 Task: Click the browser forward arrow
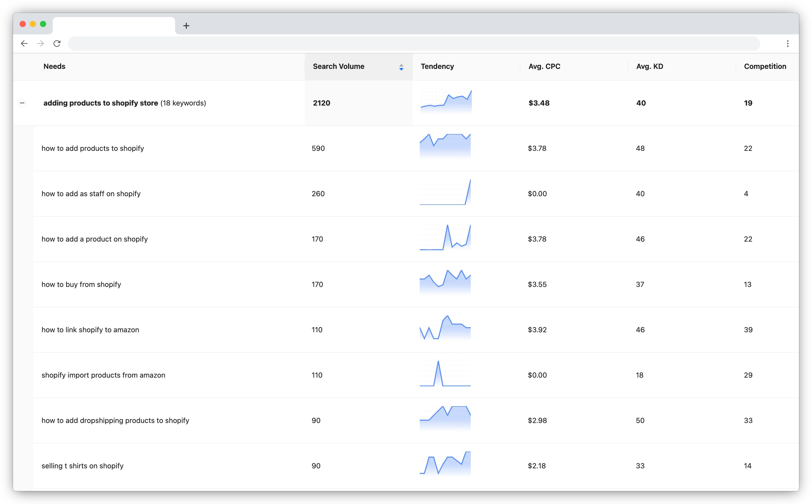tap(40, 44)
